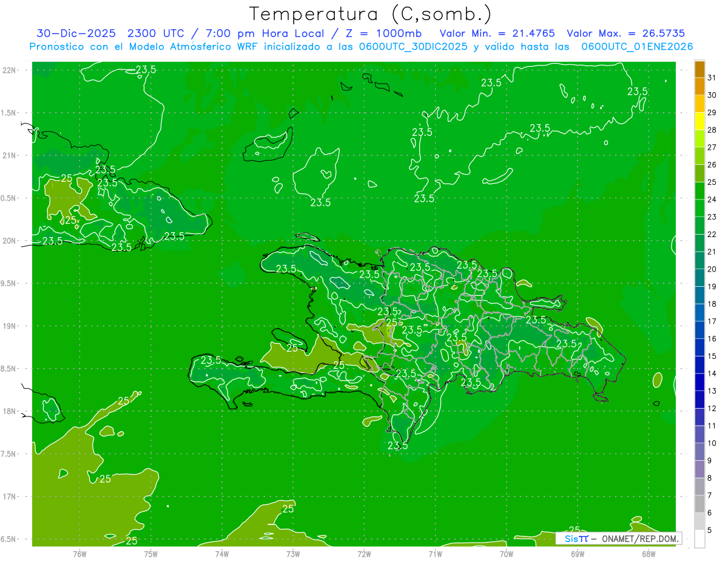
Task: Click the '74W' longitude axis label
Action: pyautogui.click(x=222, y=554)
